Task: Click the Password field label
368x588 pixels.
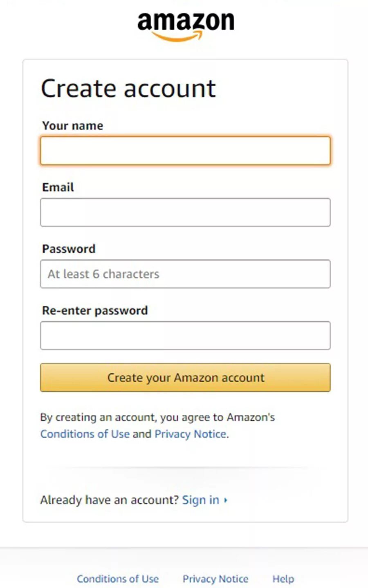Action: [x=69, y=249]
